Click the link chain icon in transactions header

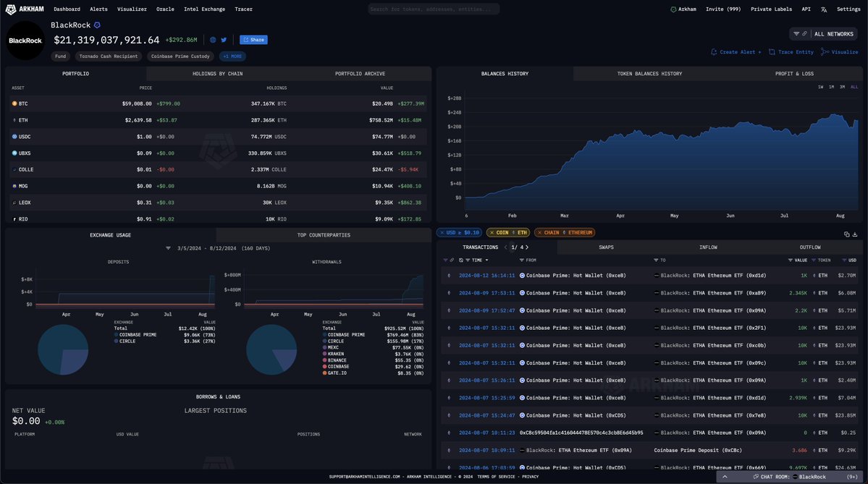point(452,260)
